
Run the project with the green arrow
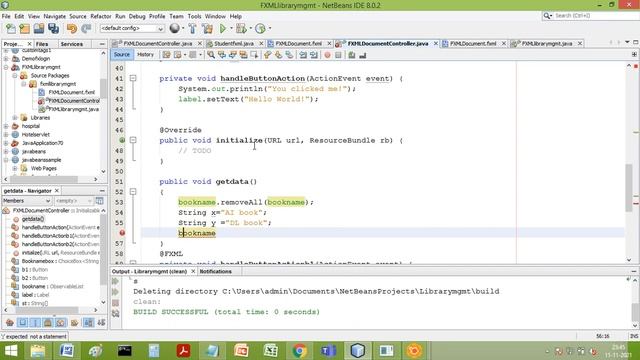click(x=223, y=29)
